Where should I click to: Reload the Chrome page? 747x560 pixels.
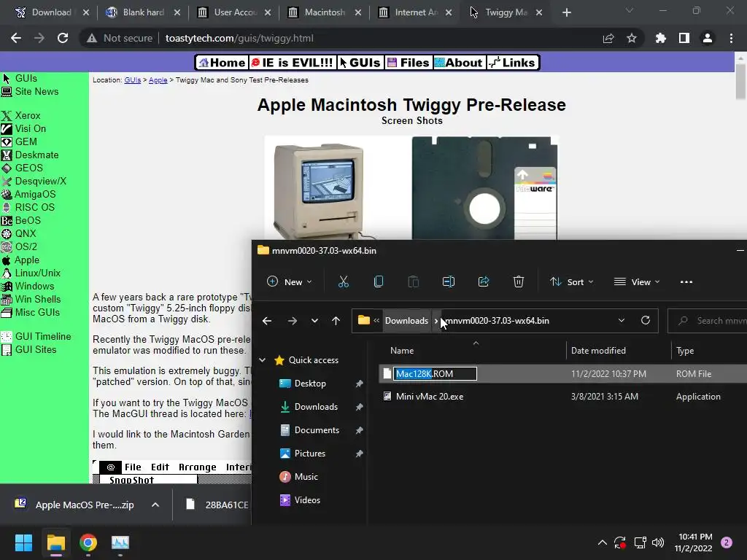(x=63, y=38)
